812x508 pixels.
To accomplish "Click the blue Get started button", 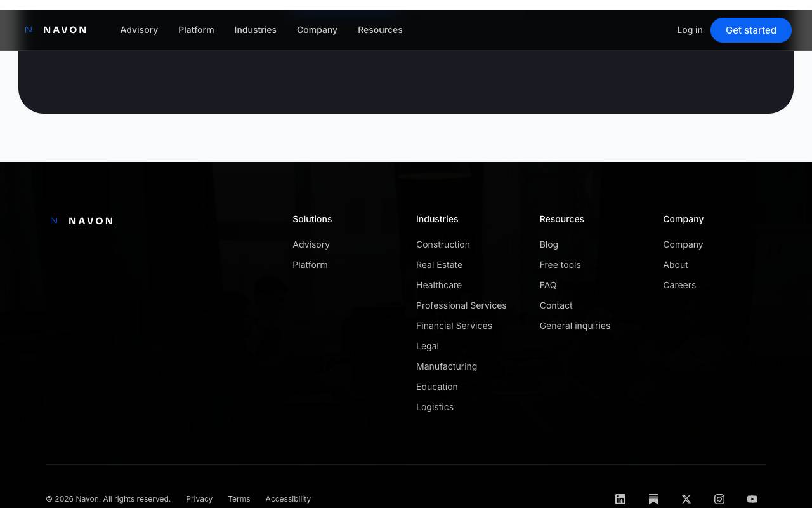I will pyautogui.click(x=751, y=30).
